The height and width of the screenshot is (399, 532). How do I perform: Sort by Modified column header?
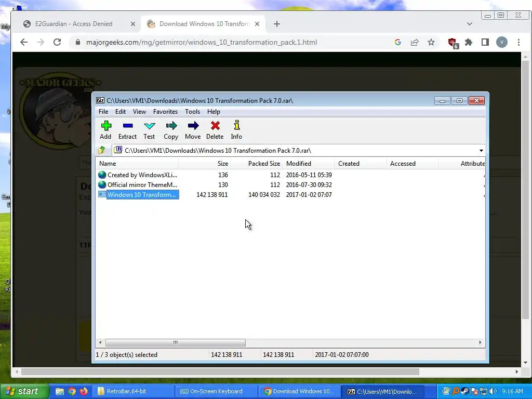point(309,164)
